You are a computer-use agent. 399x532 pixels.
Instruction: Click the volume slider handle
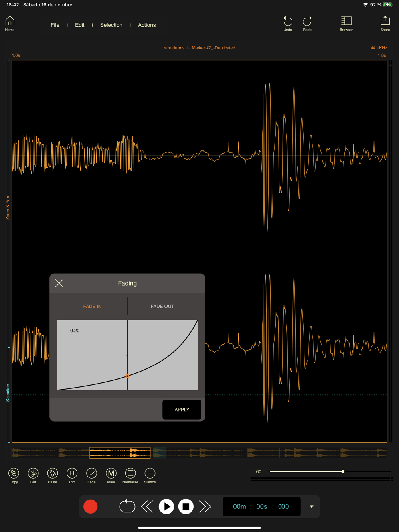coord(343,471)
